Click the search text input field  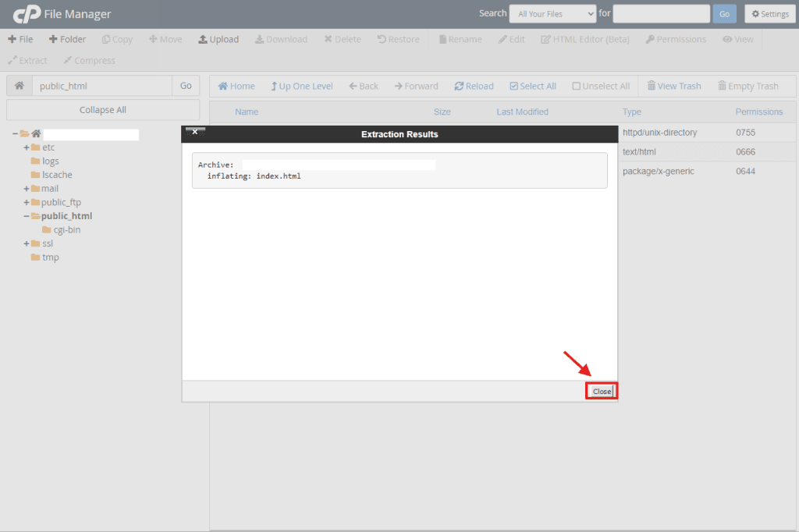[x=661, y=14]
